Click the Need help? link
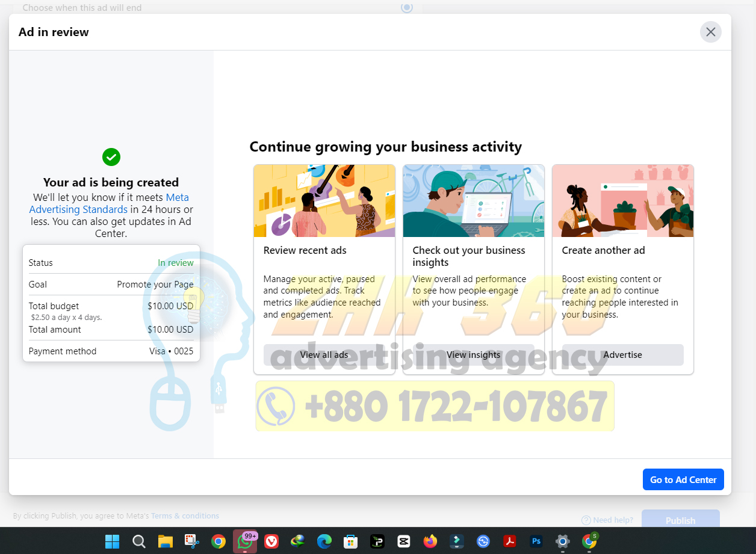 coord(608,520)
